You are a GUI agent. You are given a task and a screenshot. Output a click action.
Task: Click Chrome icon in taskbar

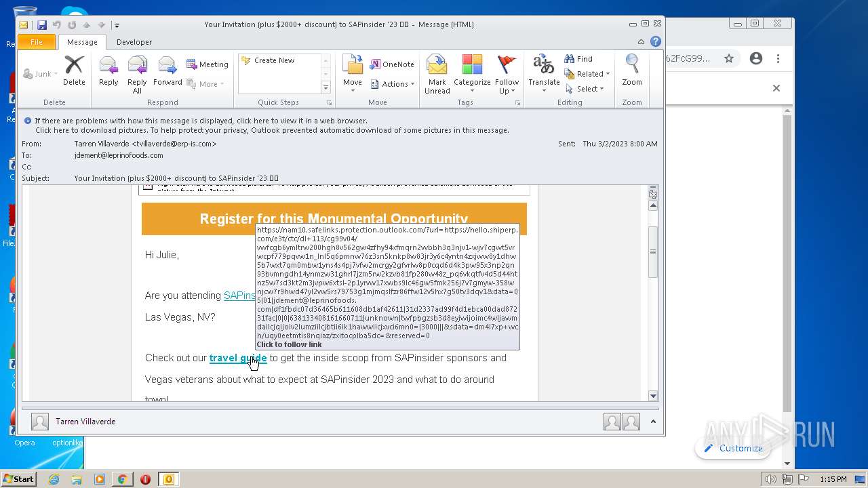coord(122,479)
